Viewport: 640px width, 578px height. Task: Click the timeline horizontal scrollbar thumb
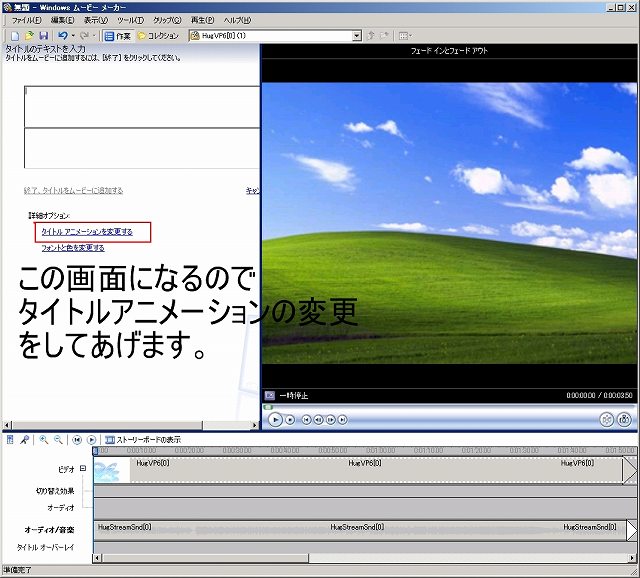pos(205,558)
